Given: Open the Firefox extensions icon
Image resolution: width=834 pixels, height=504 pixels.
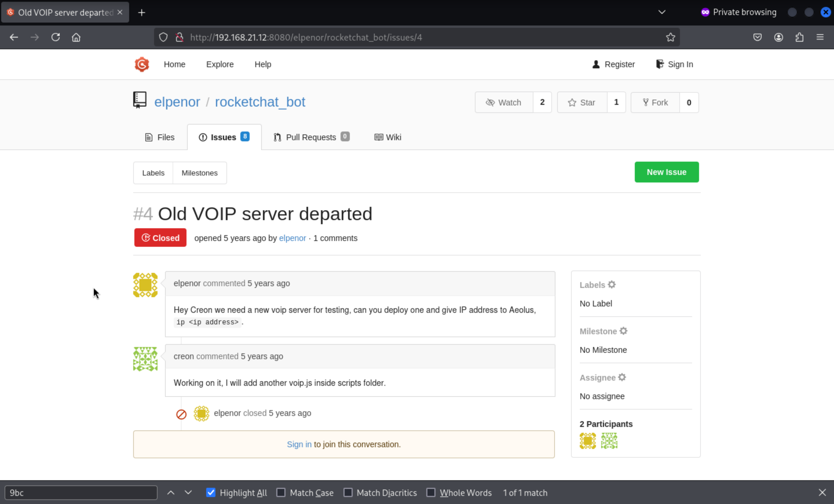Looking at the screenshot, I should tap(799, 37).
